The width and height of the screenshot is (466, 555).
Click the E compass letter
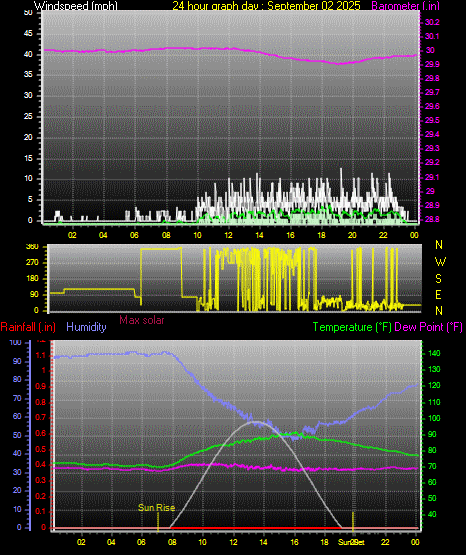pos(438,295)
